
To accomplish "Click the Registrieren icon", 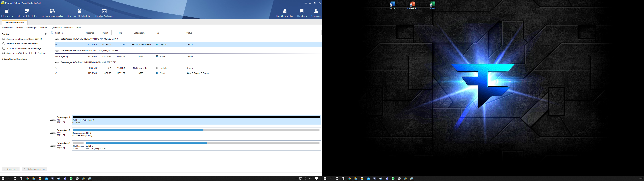I will (x=316, y=13).
